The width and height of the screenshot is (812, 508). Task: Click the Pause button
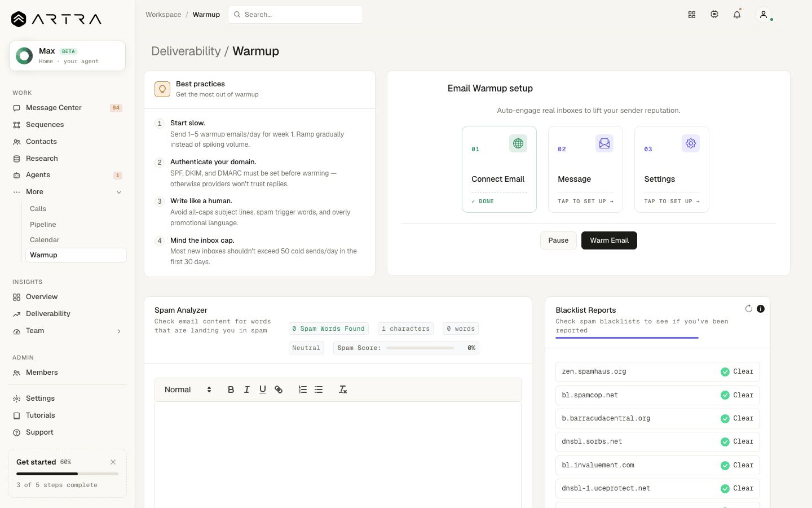558,240
